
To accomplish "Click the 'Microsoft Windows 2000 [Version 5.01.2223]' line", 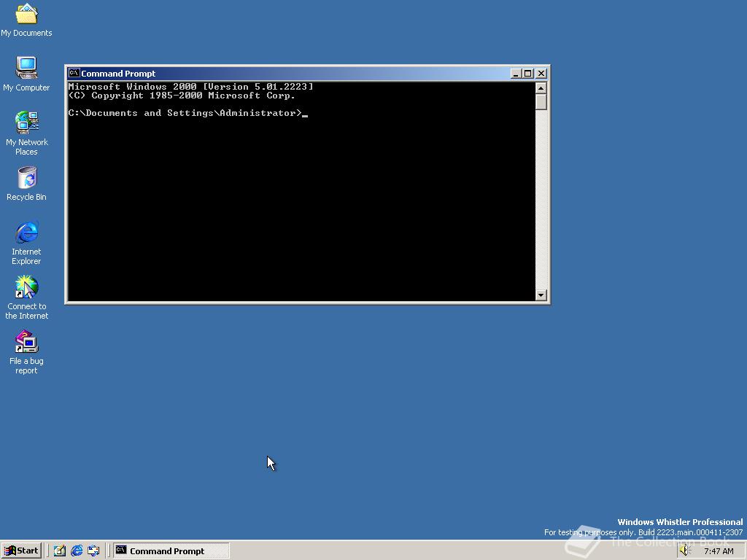I will click(x=190, y=87).
